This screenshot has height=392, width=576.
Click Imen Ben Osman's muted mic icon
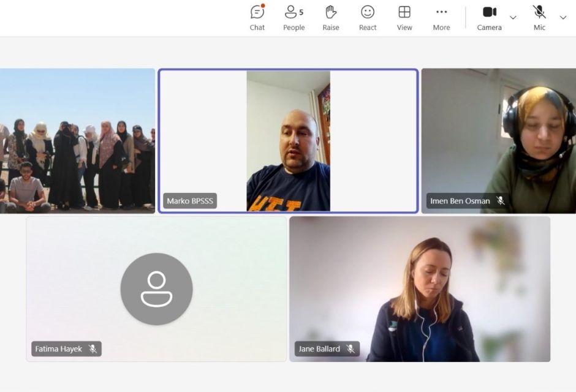(501, 201)
